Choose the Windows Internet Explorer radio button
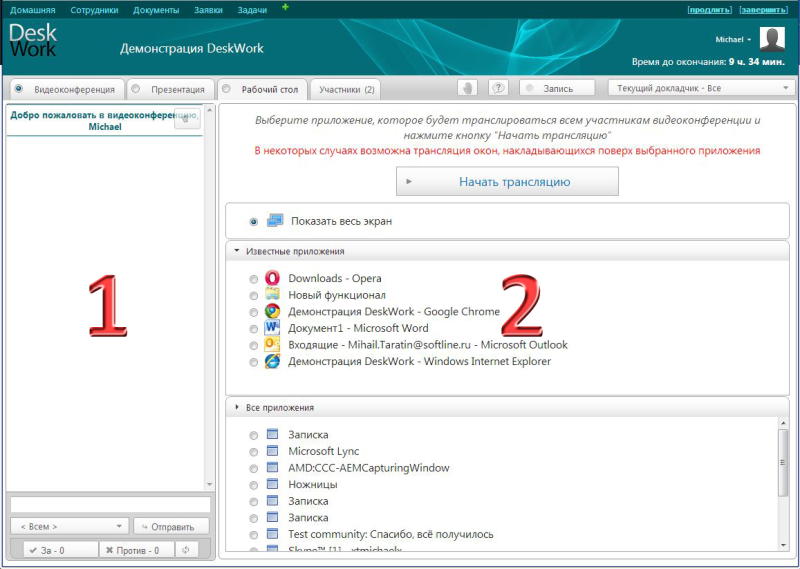800x569 pixels. (x=254, y=362)
